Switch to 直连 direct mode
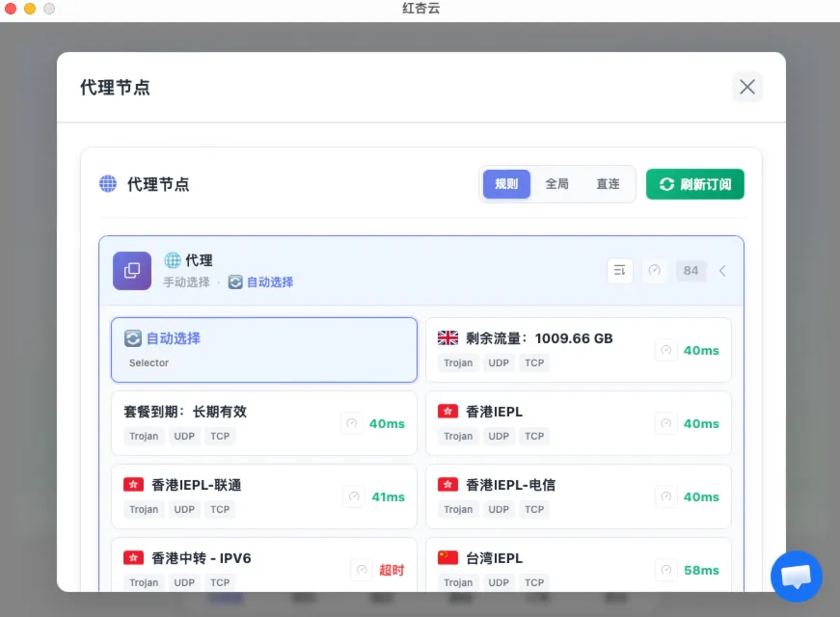The width and height of the screenshot is (840, 617). (608, 184)
